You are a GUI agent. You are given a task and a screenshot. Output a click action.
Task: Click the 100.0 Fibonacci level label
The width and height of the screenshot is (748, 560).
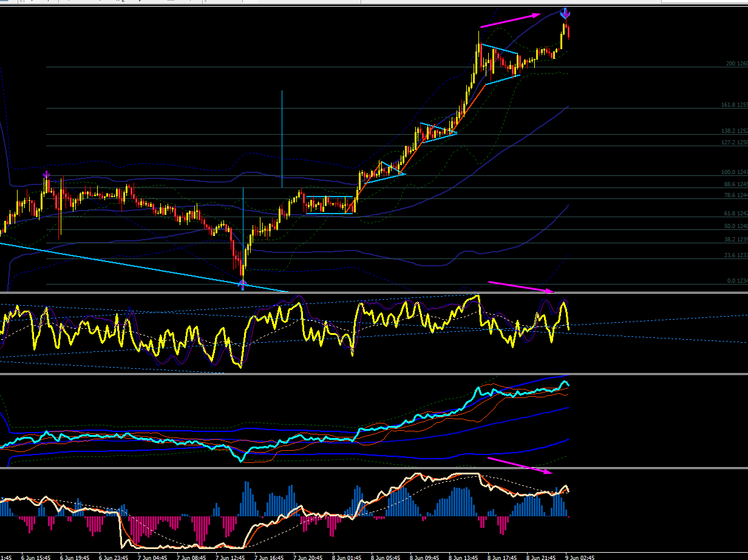point(735,172)
